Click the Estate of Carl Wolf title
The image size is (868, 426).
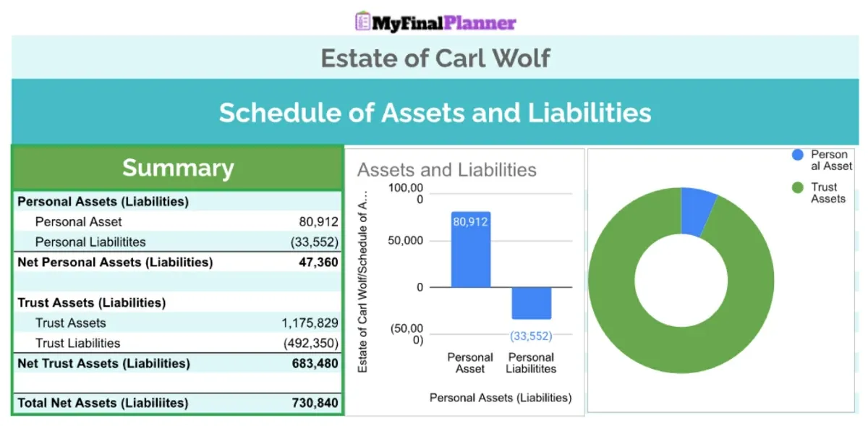[x=435, y=58]
